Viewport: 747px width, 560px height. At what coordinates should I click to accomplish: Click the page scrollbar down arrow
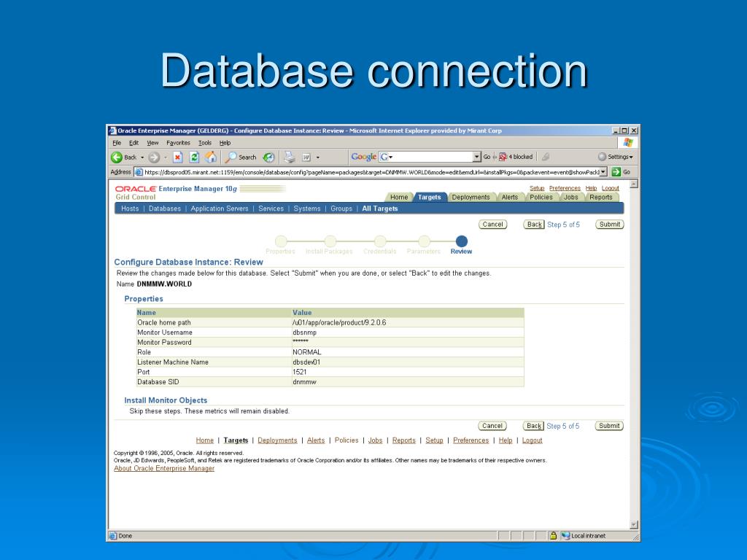tap(634, 525)
